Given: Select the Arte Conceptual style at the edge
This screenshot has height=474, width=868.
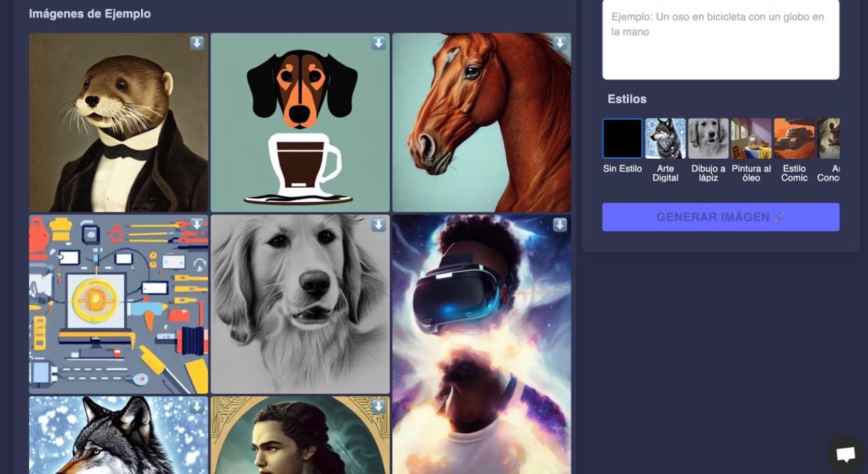Looking at the screenshot, I should pos(831,138).
